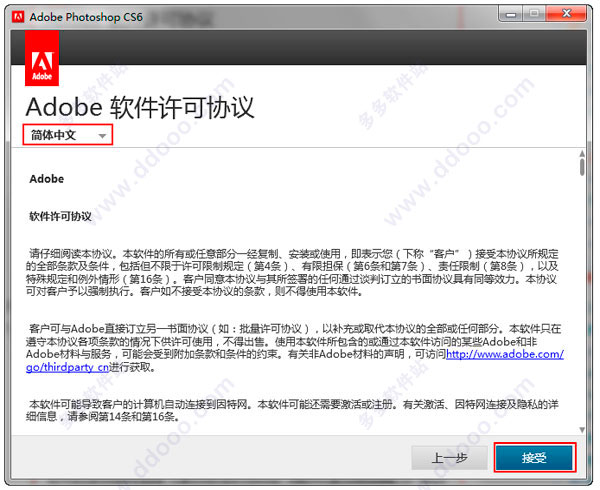
Task: Click the 接受 accept button
Action: [x=535, y=457]
